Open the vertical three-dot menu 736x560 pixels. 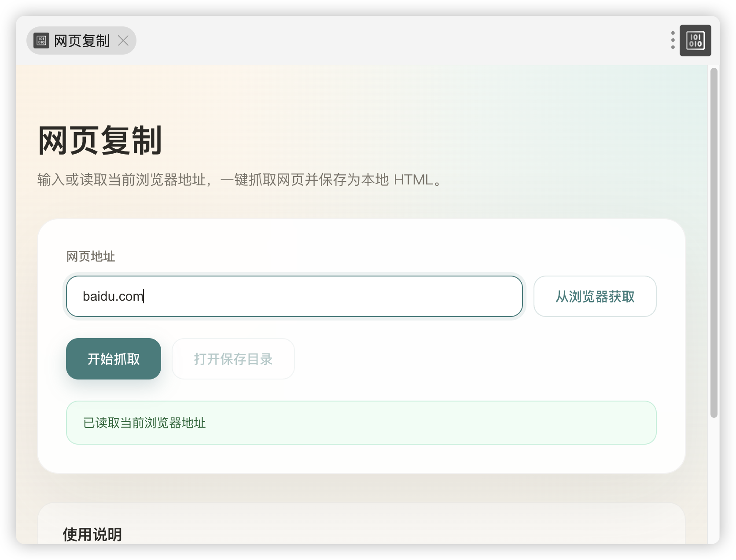673,41
